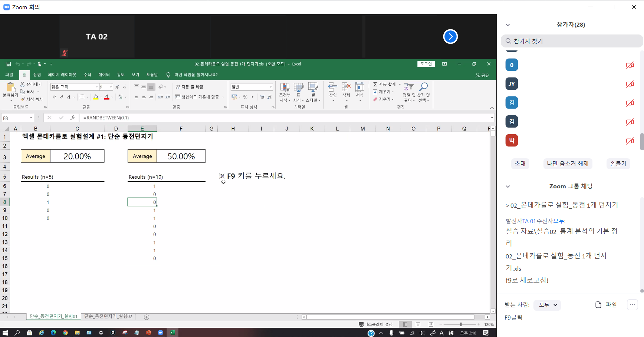This screenshot has width=644, height=337.
Task: Click the Windows Start button
Action: coord(5,333)
